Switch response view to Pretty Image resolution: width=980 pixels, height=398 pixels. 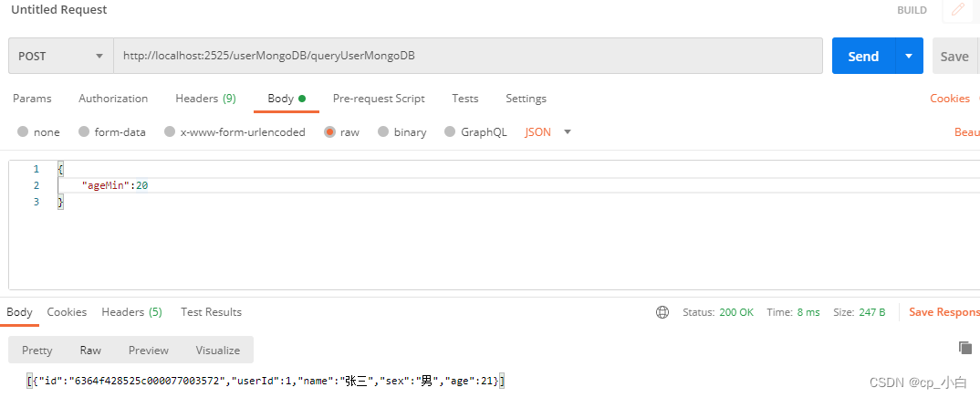[x=36, y=350]
